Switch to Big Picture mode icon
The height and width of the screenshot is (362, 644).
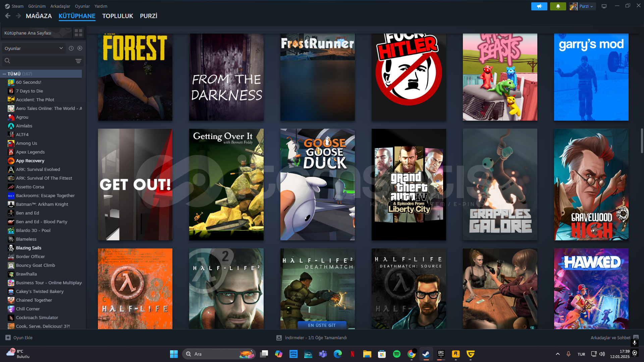click(x=604, y=6)
